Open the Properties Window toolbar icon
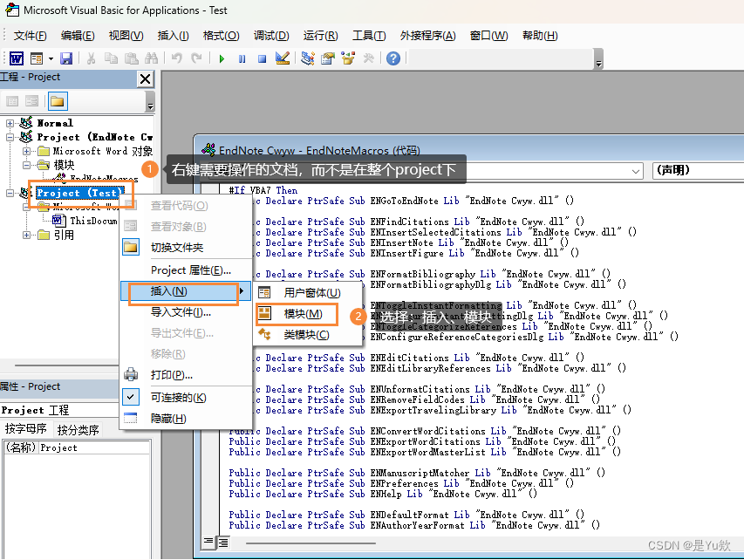The height and width of the screenshot is (560, 744). (327, 58)
